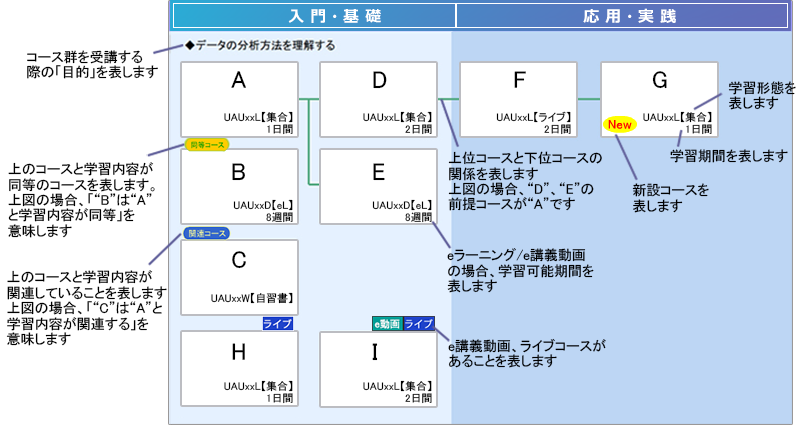Screen dimensions: 800x441
Task: Click the annotation about 学習内容が関連している
Action: [x=87, y=308]
